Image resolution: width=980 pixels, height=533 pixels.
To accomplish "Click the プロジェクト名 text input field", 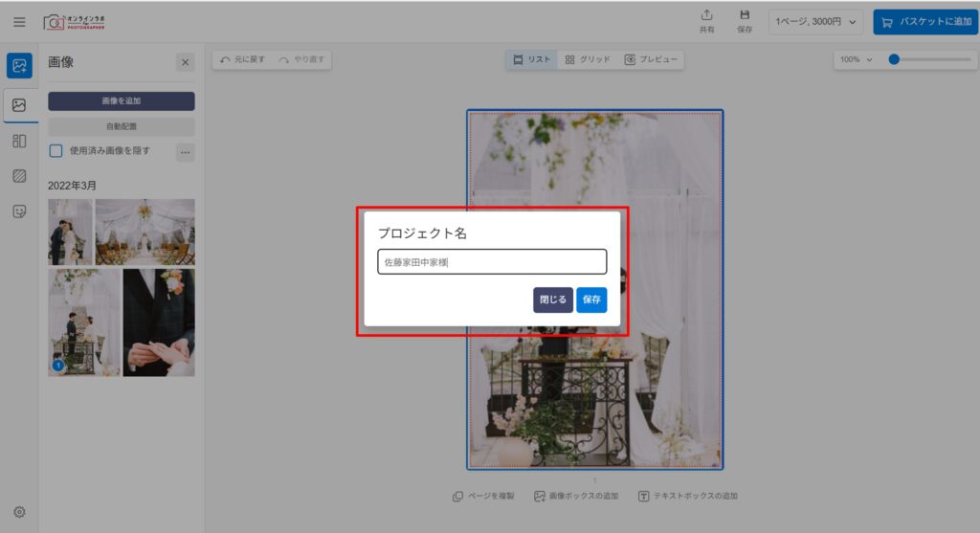I will point(492,262).
